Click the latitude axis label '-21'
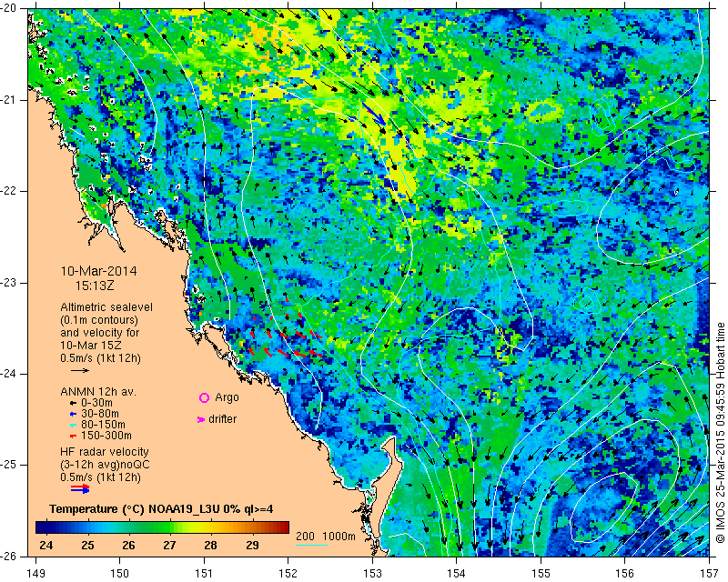Screen dimensions: 728x582 [x=9, y=100]
